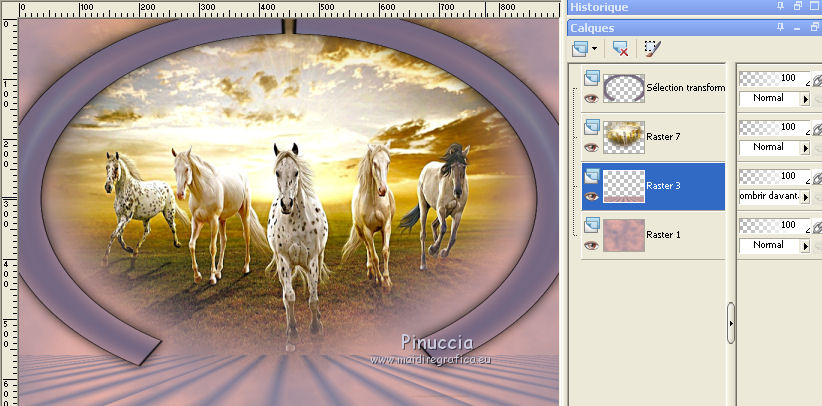Open the new layer icon in Calques
822x406 pixels.
(579, 49)
